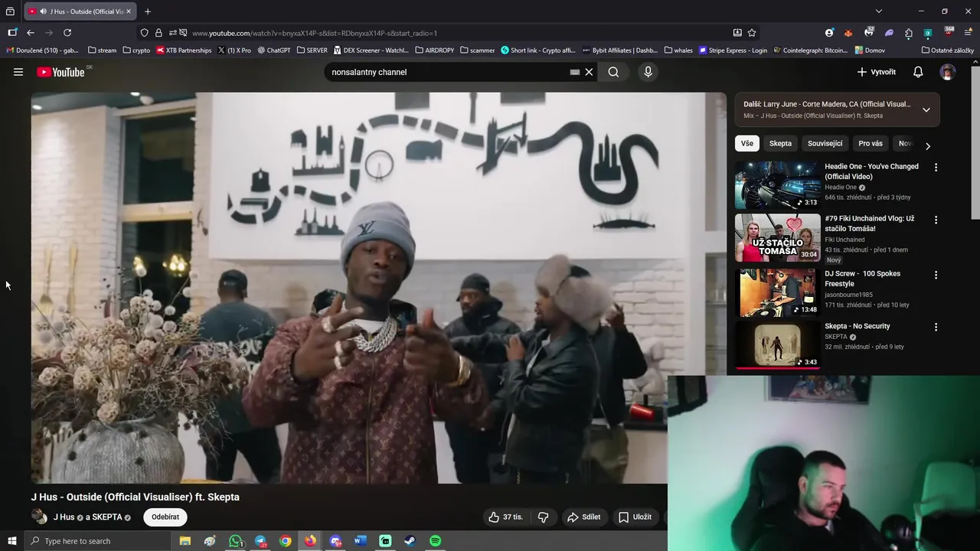The height and width of the screenshot is (551, 980).
Task: Expand the mix playlist panel chevron
Action: click(926, 109)
